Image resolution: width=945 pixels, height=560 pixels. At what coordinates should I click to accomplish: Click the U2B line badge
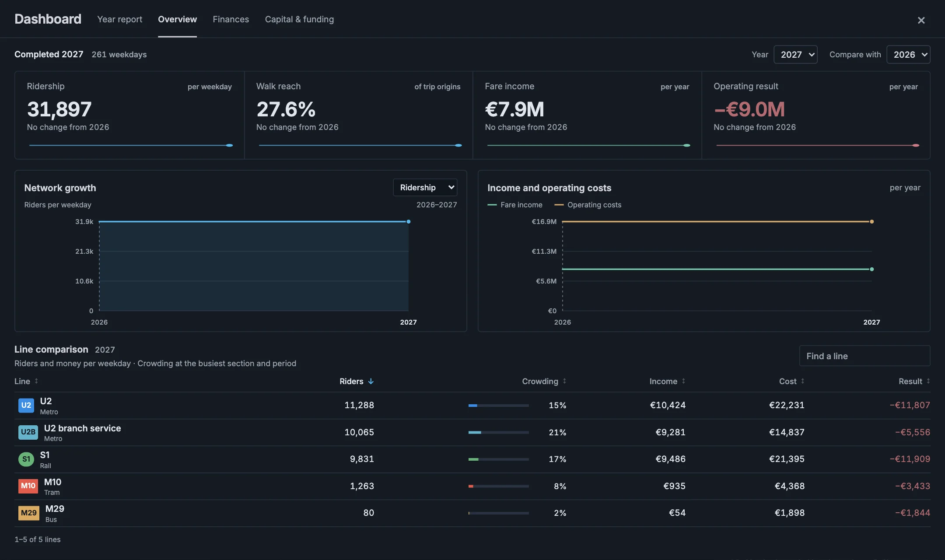tap(28, 432)
